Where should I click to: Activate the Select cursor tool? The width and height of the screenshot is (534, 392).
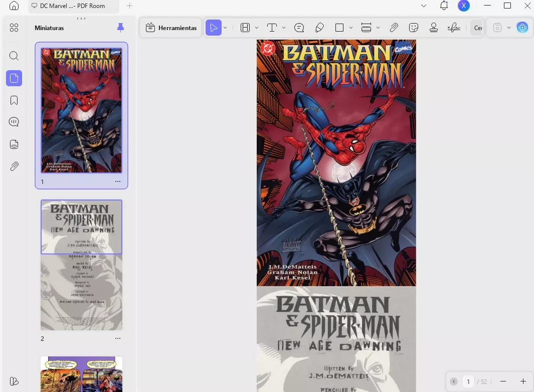pyautogui.click(x=214, y=28)
